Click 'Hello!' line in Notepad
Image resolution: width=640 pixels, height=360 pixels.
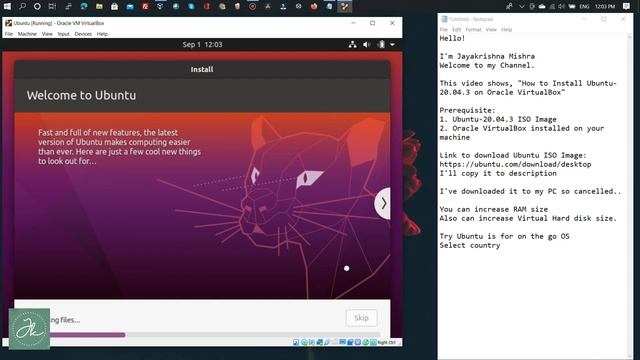point(452,38)
